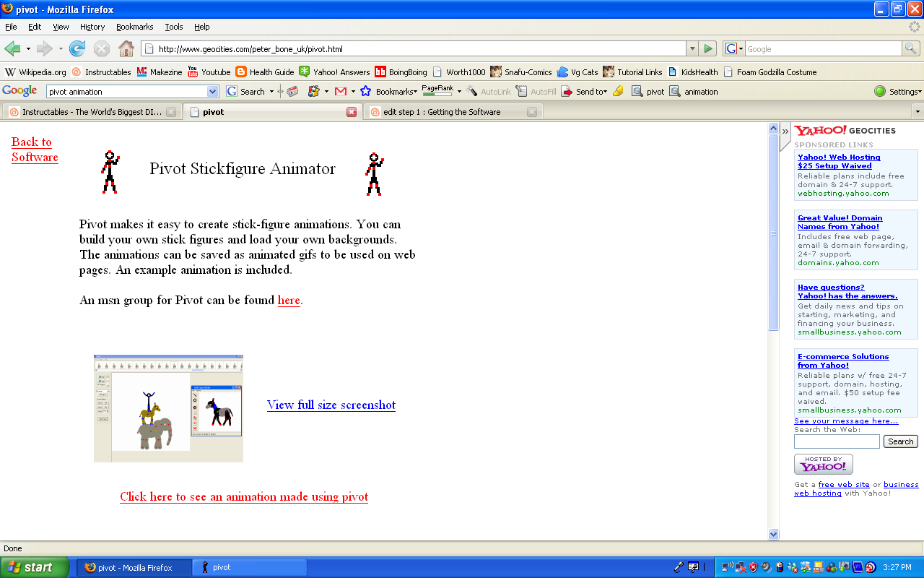Open the Yahoo! Answers bookmark
This screenshot has height=578, width=924.
334,72
